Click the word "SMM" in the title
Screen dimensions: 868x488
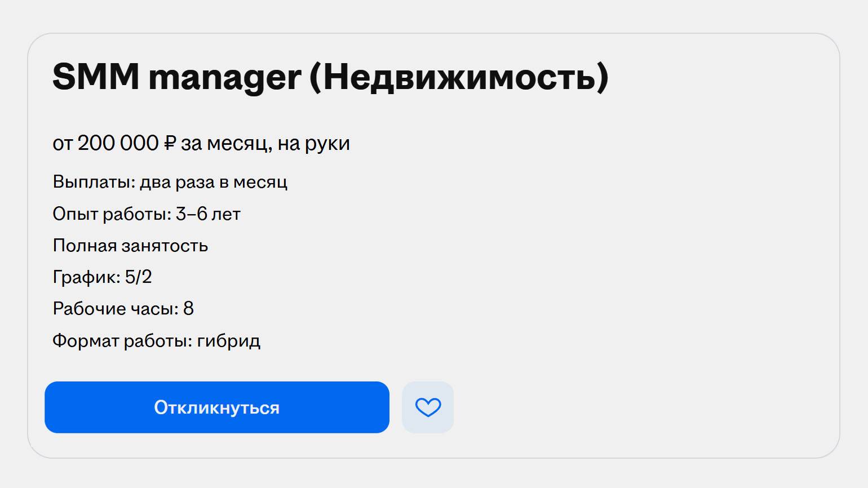(96, 77)
